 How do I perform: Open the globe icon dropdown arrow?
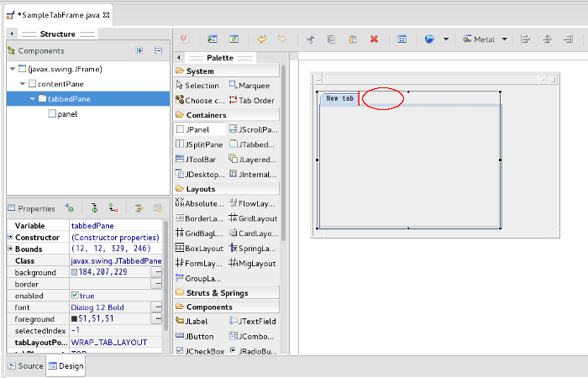[x=446, y=39]
